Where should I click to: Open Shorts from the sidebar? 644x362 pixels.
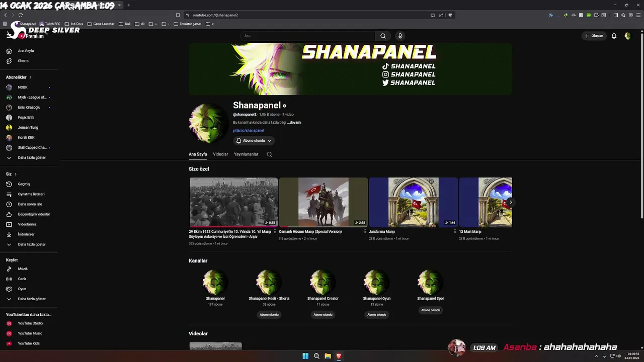[23, 61]
